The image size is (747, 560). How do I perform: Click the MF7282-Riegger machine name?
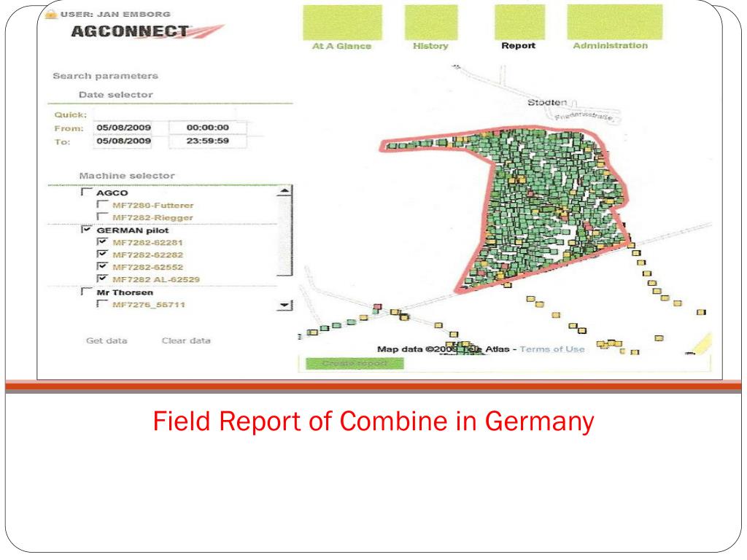(x=153, y=217)
